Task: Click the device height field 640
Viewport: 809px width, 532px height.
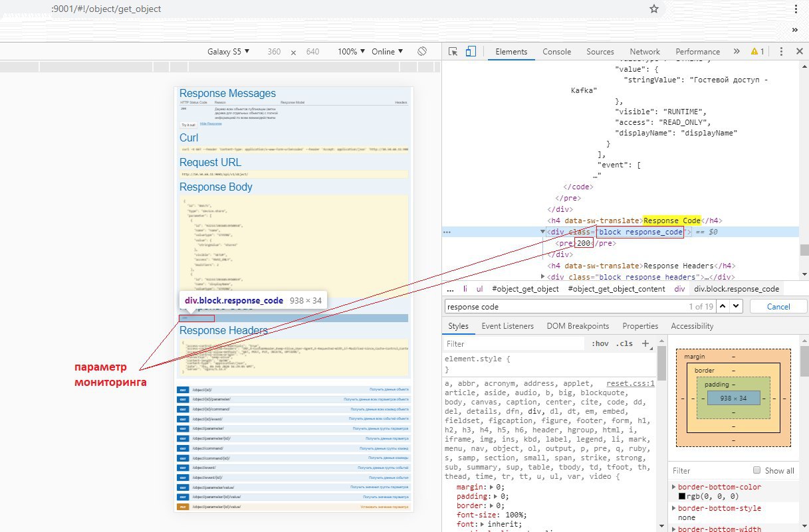Action: (312, 51)
